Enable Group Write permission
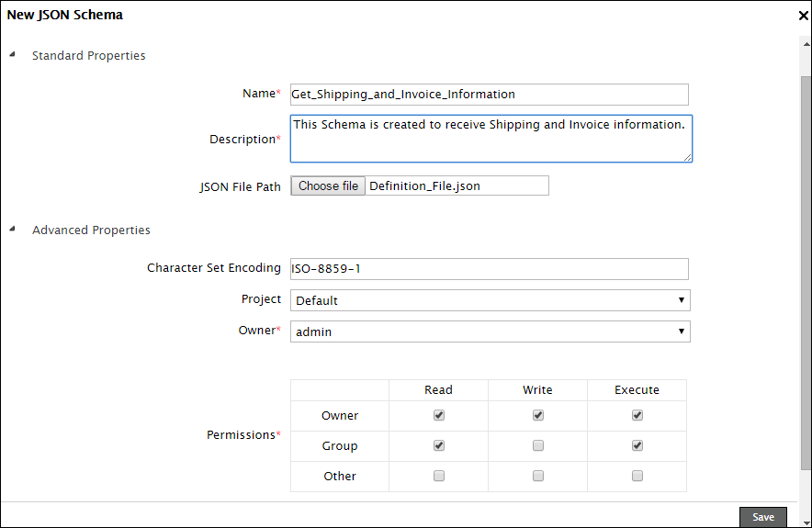Viewport: 812px width, 528px height. click(x=538, y=445)
